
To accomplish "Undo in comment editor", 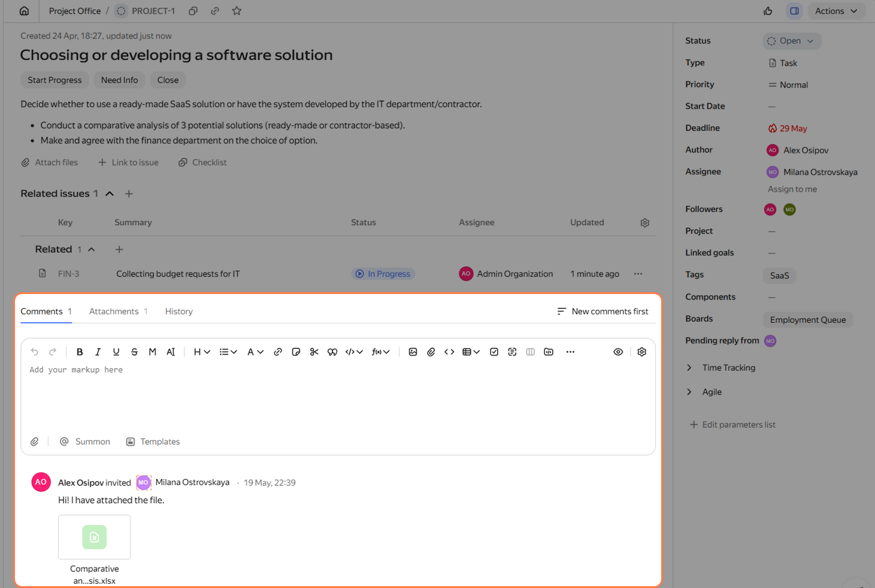I will [35, 352].
